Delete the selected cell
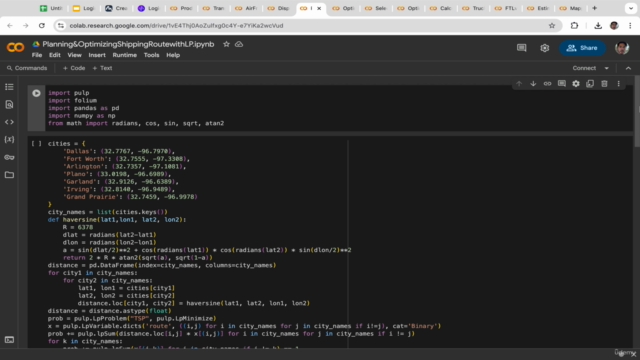640x360 pixels. 604,84
